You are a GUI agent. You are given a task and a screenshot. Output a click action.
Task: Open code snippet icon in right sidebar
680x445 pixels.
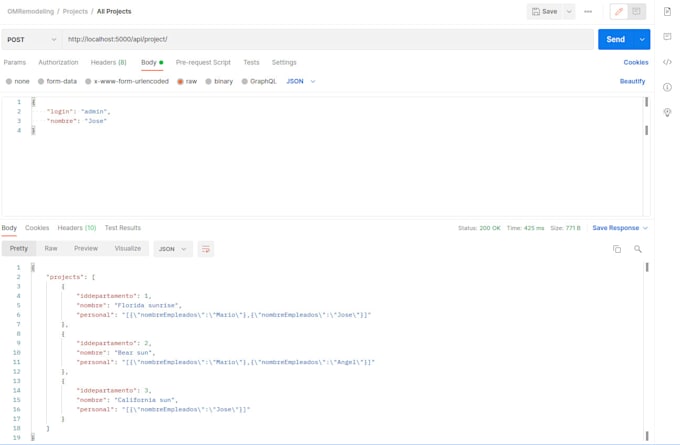667,62
